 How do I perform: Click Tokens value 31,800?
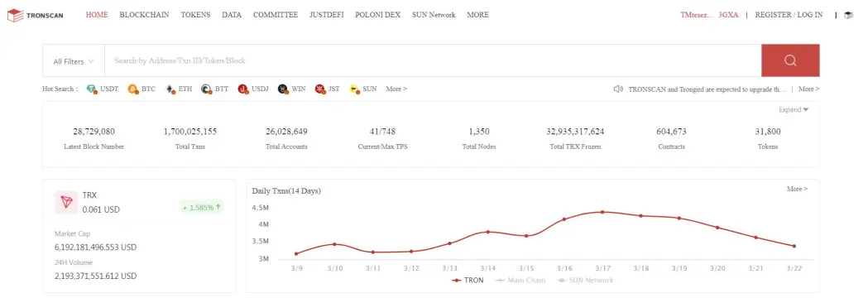pos(768,132)
